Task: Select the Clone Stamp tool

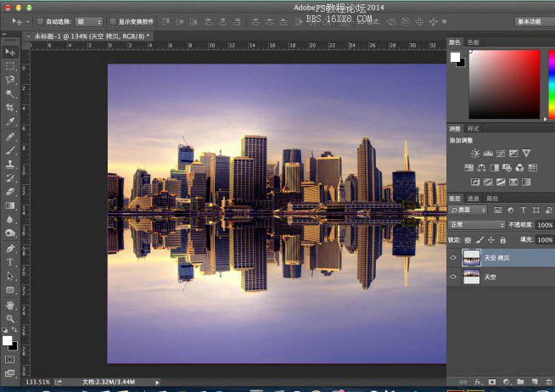Action: point(10,164)
